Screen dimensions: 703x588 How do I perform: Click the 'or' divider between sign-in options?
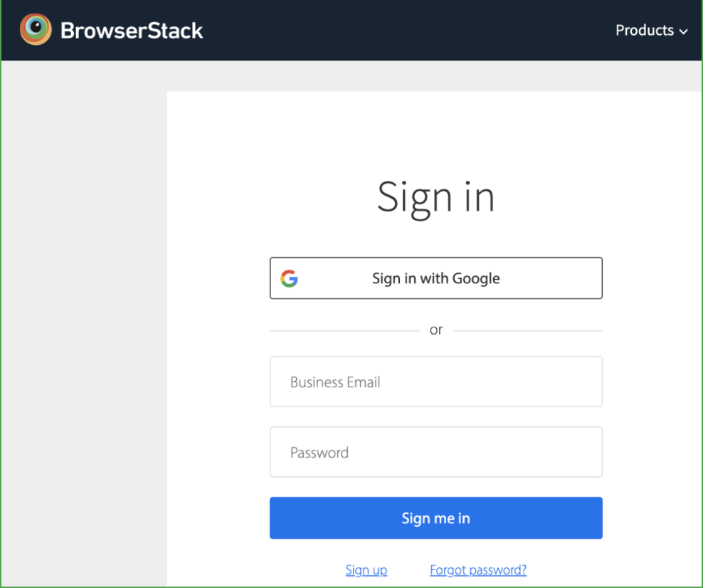click(435, 330)
